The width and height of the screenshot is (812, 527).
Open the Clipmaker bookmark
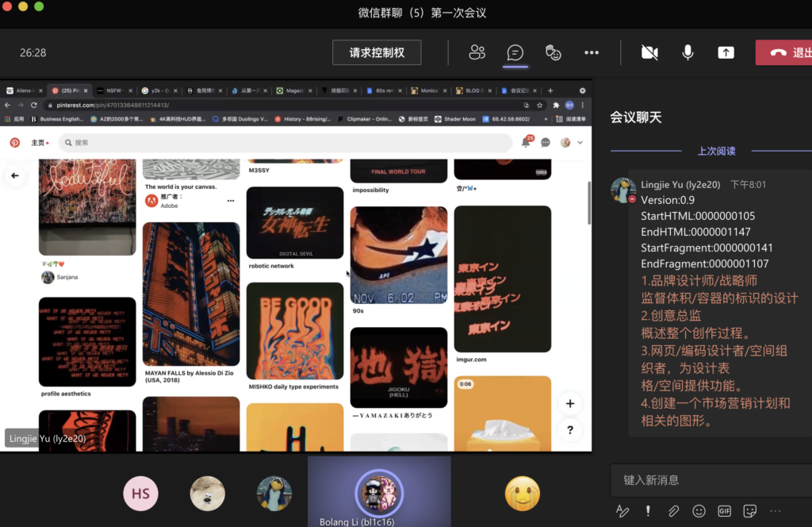tap(365, 119)
